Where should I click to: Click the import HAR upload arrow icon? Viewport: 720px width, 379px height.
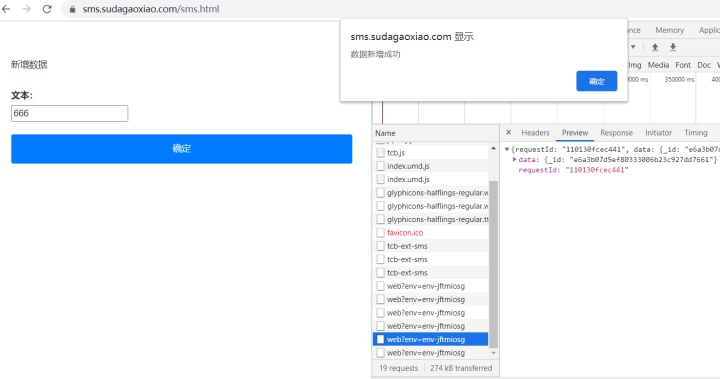(655, 47)
